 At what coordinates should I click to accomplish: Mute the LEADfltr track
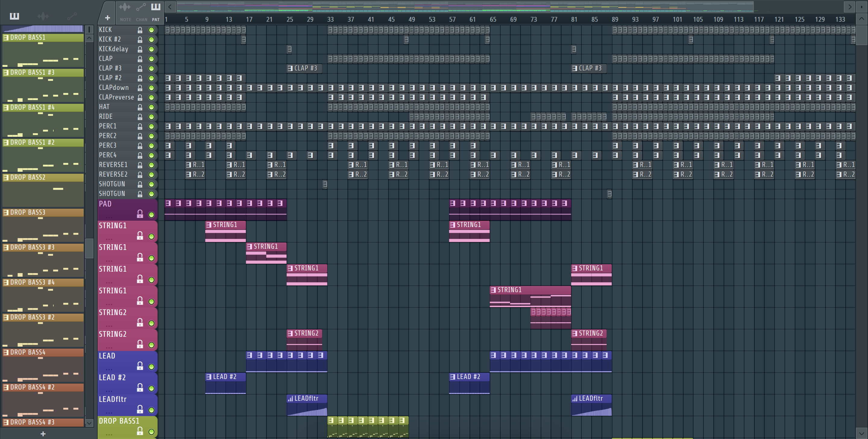(x=152, y=410)
